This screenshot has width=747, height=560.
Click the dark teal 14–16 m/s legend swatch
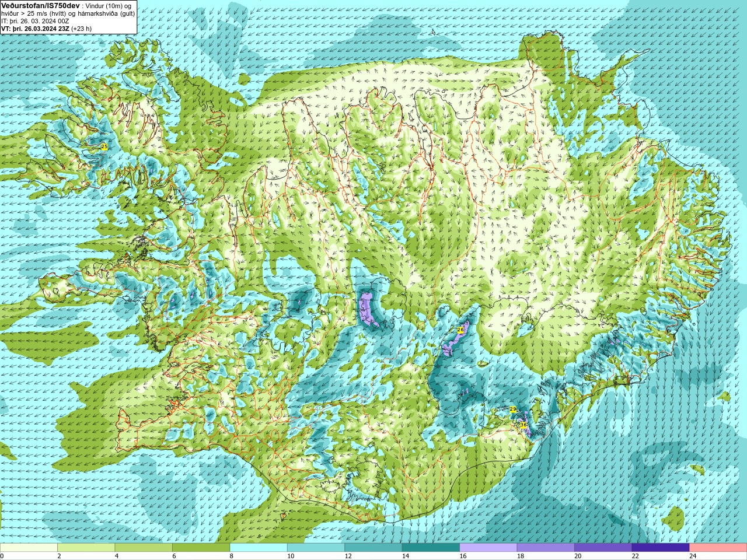pyautogui.click(x=431, y=548)
